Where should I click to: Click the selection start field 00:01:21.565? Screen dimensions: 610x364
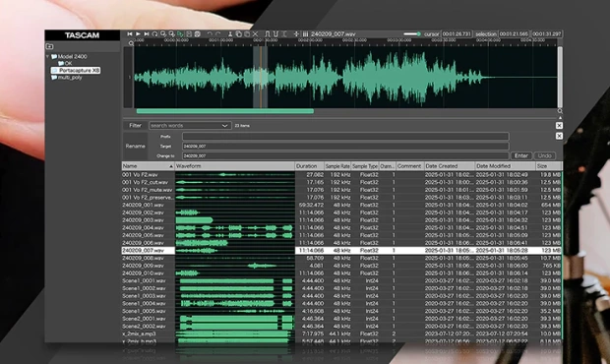pos(514,34)
